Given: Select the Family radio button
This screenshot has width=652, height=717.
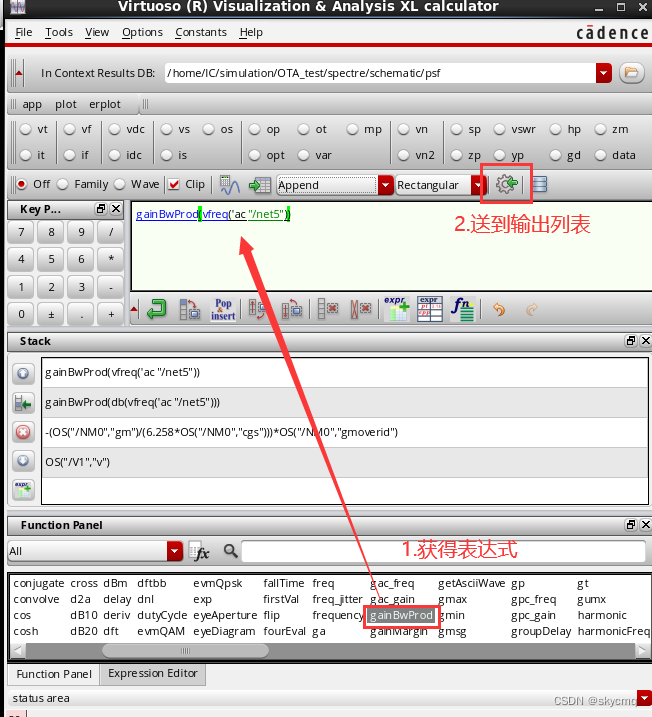Looking at the screenshot, I should 63,184.
